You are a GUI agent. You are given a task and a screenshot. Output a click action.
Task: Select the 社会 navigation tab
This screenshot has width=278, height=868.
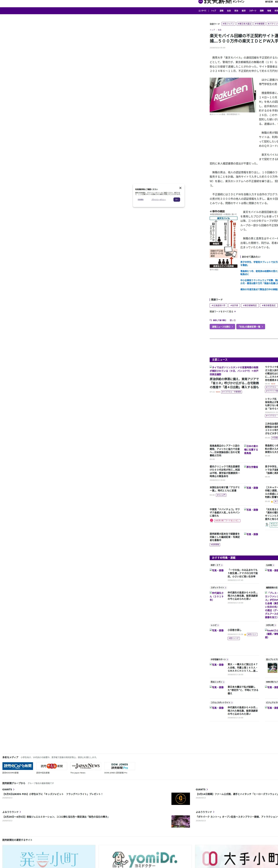229,11
